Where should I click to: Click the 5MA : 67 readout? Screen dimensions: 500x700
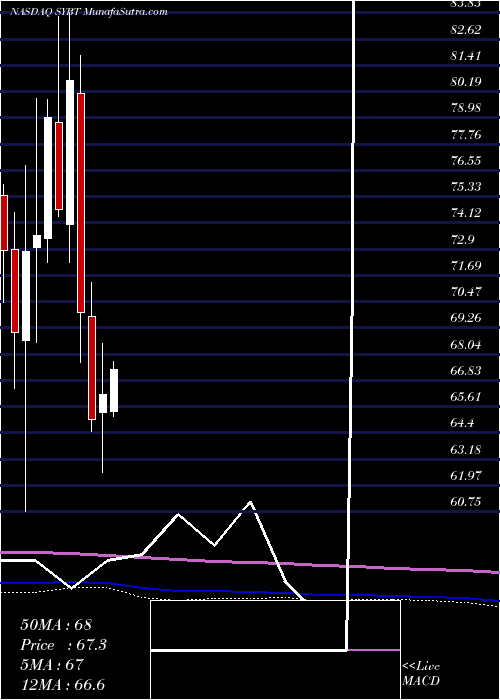52,665
